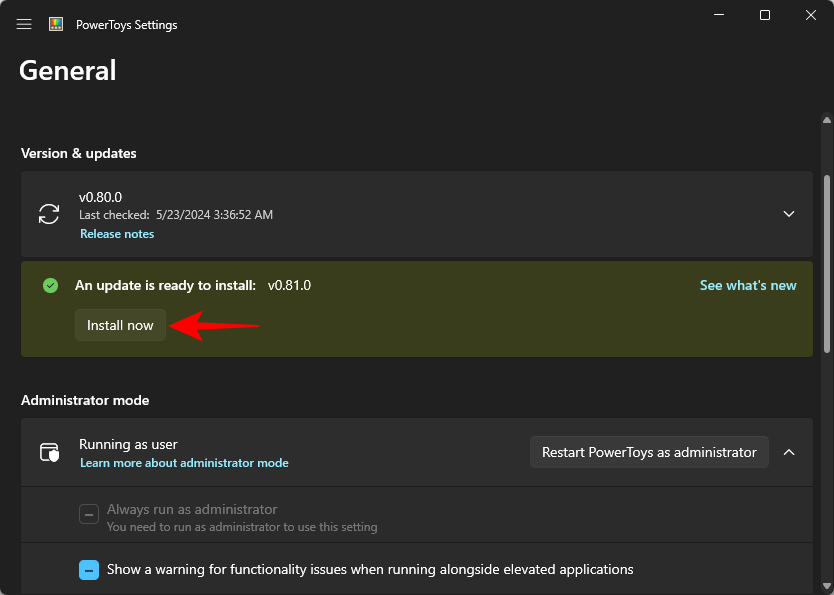Viewport: 834px width, 595px height.
Task: Click the check for updates refresh icon
Action: click(x=49, y=214)
